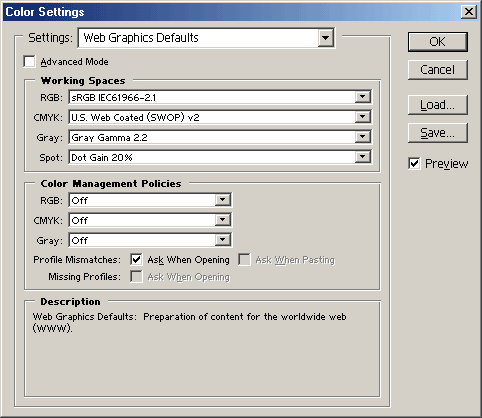Expand the RGB working space dropdown
This screenshot has height=418, width=482.
pyautogui.click(x=363, y=97)
